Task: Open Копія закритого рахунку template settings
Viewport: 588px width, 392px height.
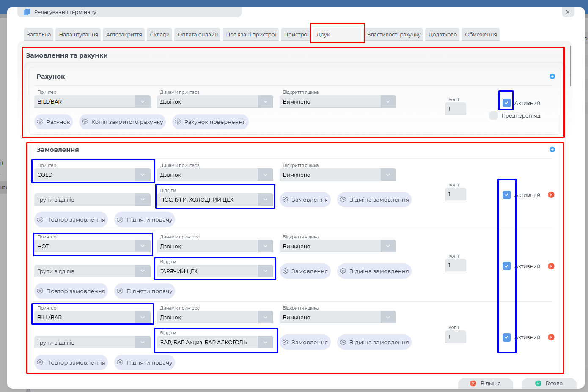Action: (x=122, y=122)
